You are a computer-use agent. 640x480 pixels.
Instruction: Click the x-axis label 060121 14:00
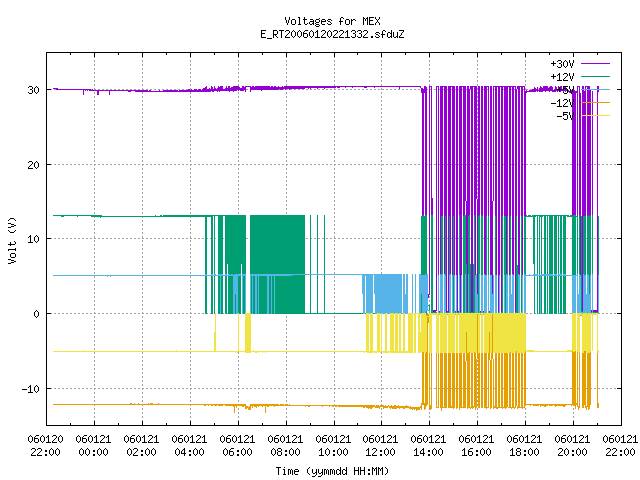[429, 446]
